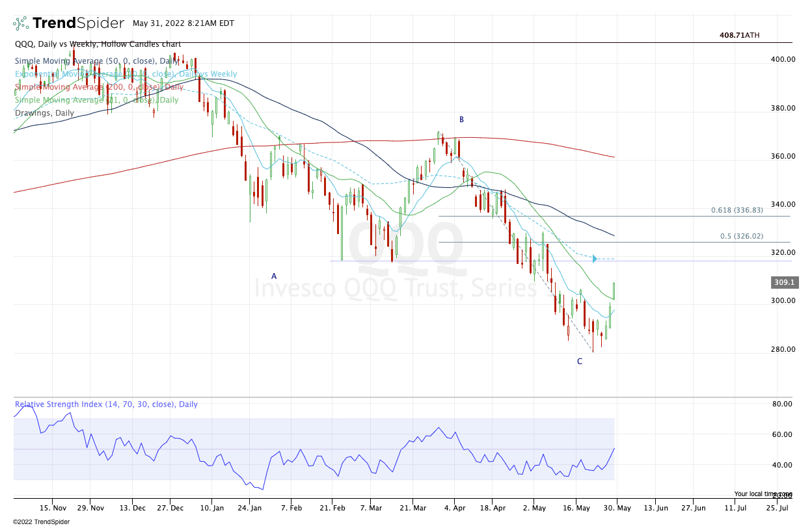Click the 27. Jun date label
The height and width of the screenshot is (528, 812).
694,507
